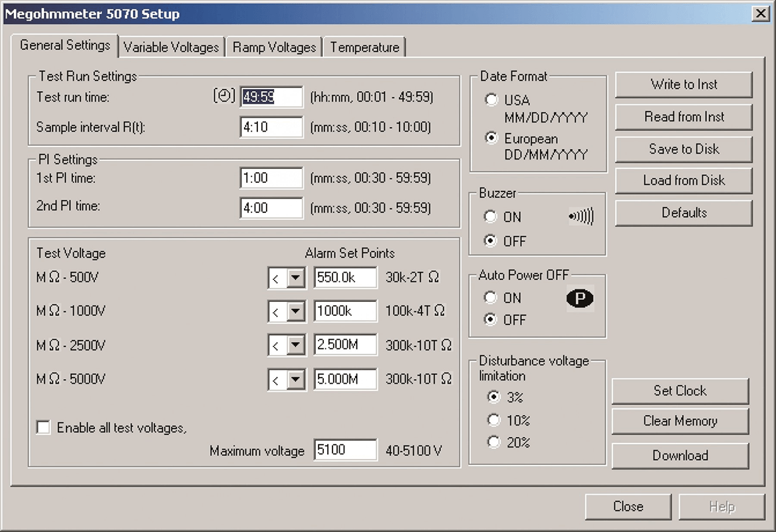The image size is (776, 532).
Task: Click the Set Clock button
Action: [x=680, y=391]
